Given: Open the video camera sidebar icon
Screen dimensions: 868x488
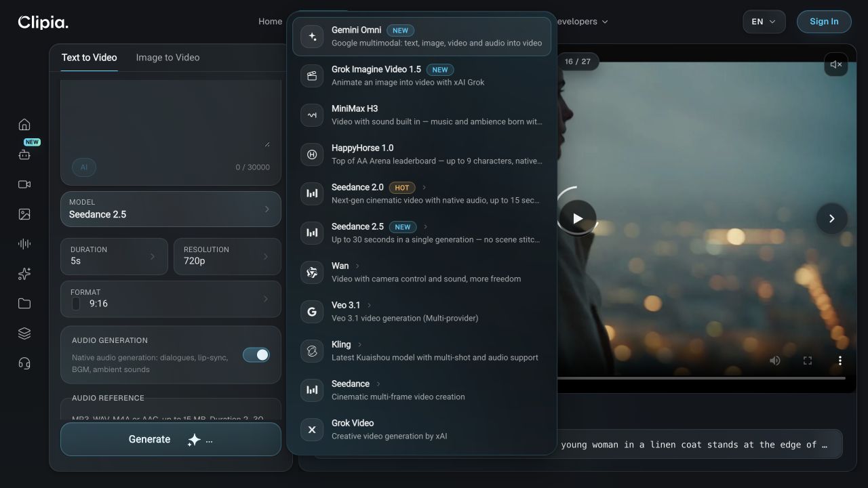Looking at the screenshot, I should pos(24,184).
